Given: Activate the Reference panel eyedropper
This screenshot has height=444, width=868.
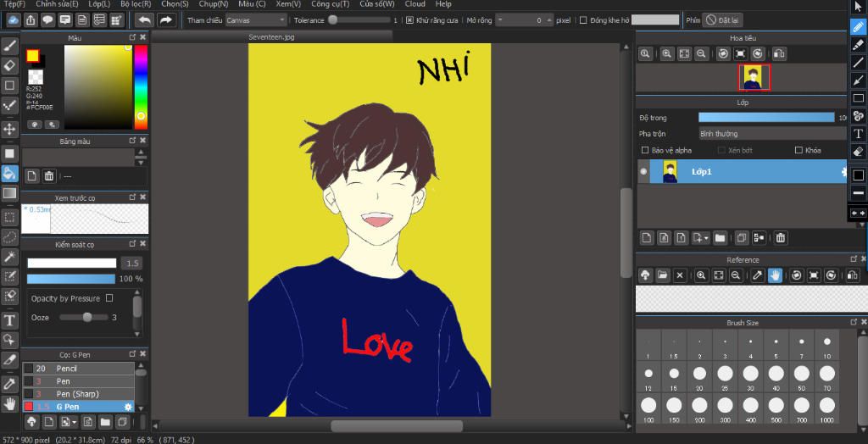Looking at the screenshot, I should (x=757, y=275).
